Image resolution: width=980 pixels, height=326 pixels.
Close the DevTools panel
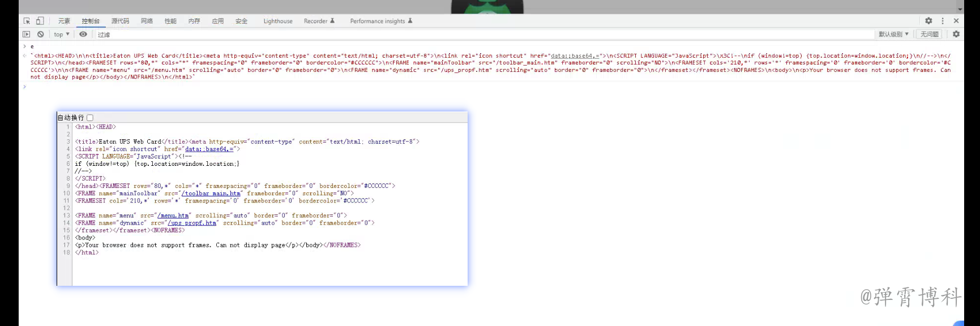point(956,21)
